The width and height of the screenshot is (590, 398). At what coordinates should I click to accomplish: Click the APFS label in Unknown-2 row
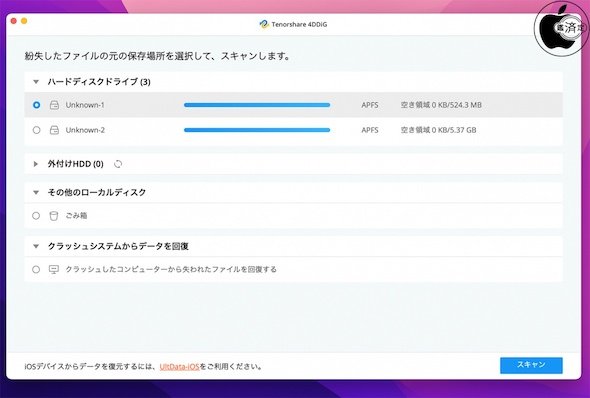(x=370, y=130)
